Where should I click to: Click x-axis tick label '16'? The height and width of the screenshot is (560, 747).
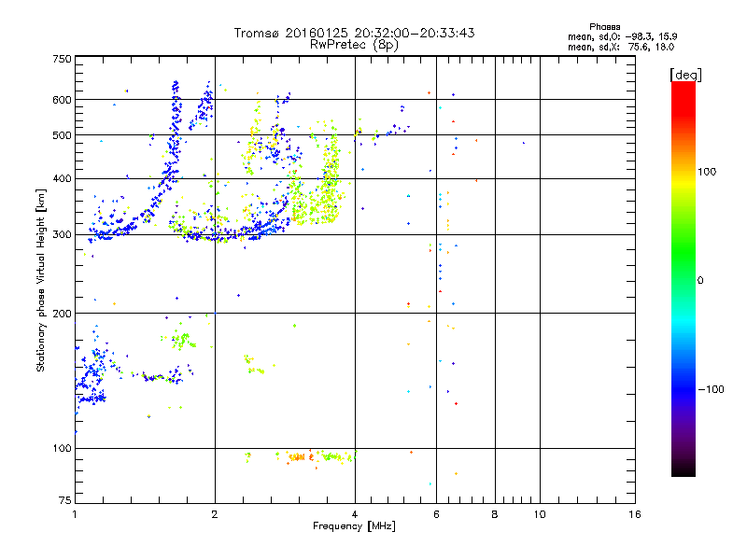pyautogui.click(x=635, y=514)
